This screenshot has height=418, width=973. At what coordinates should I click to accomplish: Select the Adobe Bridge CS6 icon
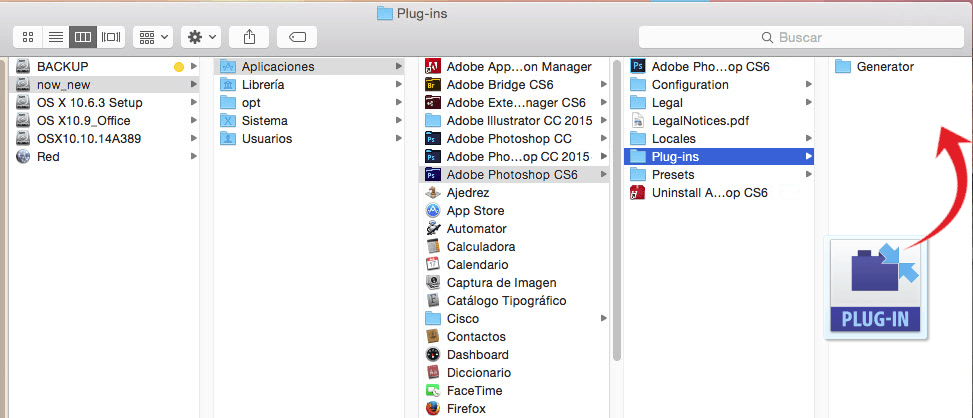click(x=433, y=84)
